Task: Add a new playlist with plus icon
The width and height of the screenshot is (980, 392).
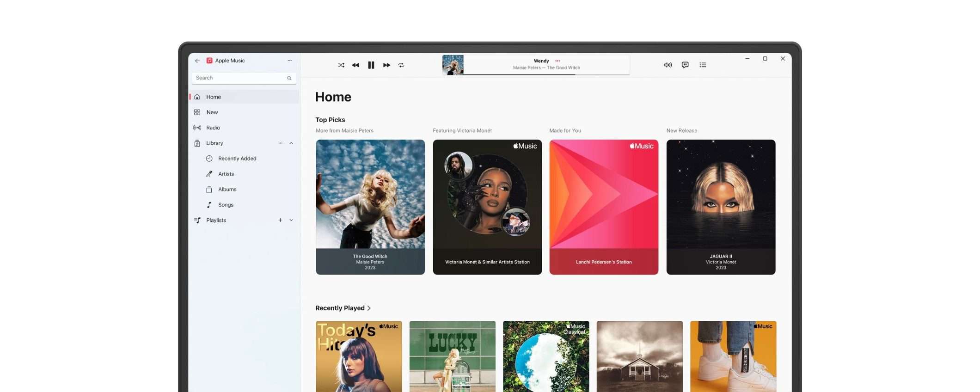Action: point(280,220)
